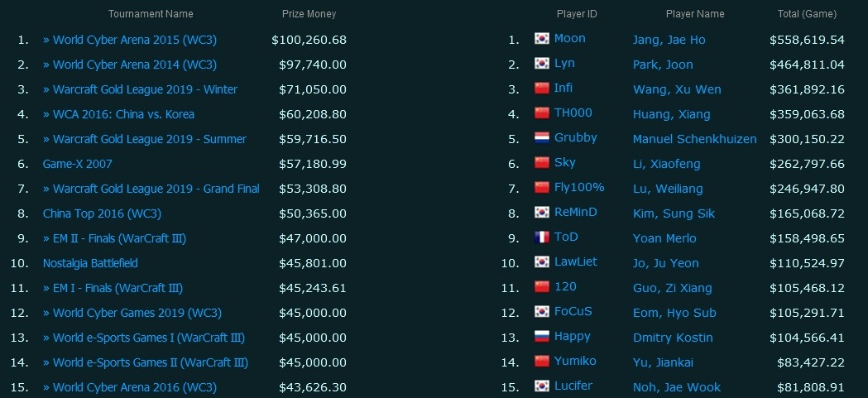Open the Game-X 2007 tournament page

(x=78, y=164)
